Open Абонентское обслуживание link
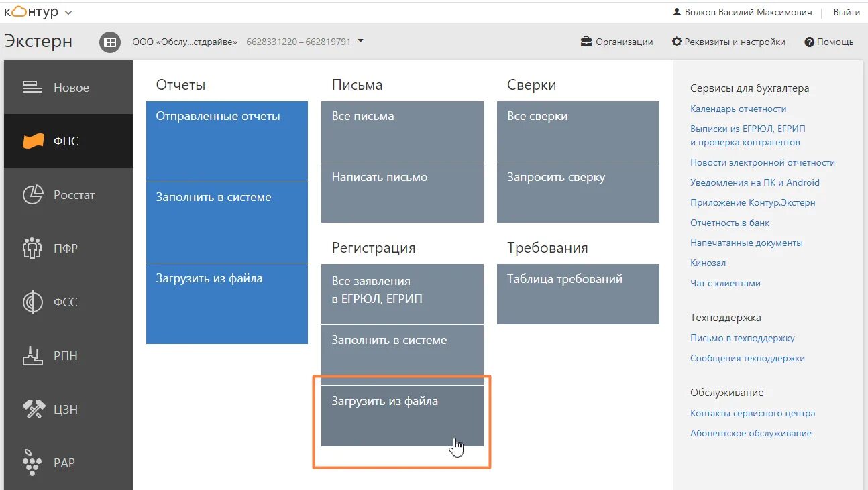Screen dimensions: 868x490 (751, 433)
